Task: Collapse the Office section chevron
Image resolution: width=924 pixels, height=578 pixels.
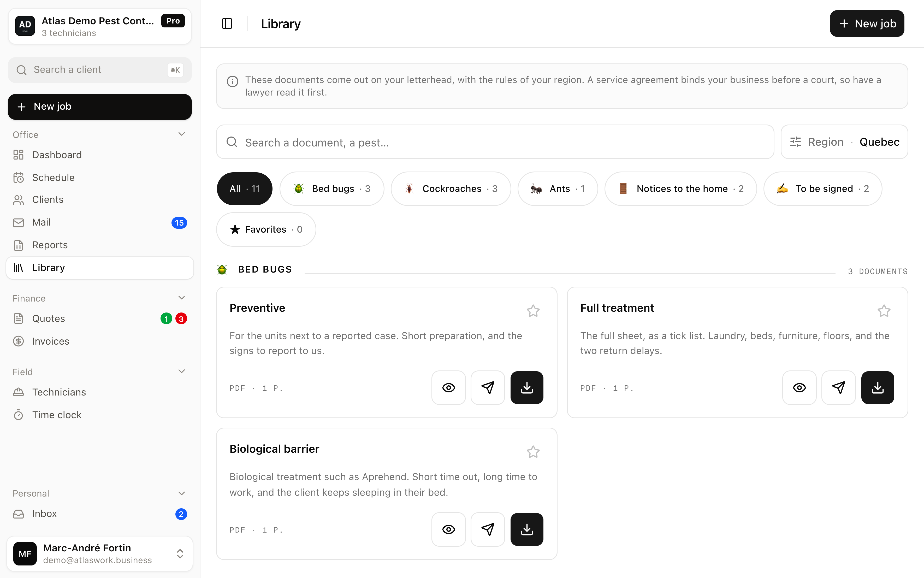Action: click(x=182, y=134)
